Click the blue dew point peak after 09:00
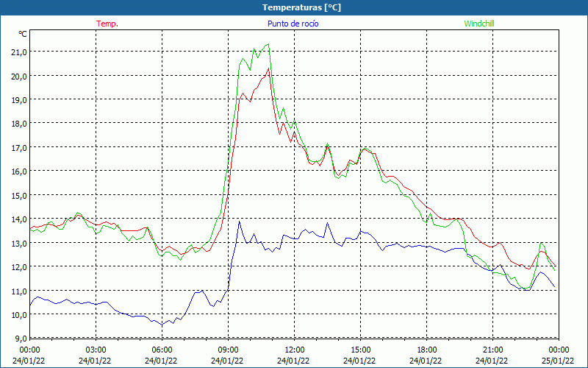The height and width of the screenshot is (368, 588). [240, 222]
